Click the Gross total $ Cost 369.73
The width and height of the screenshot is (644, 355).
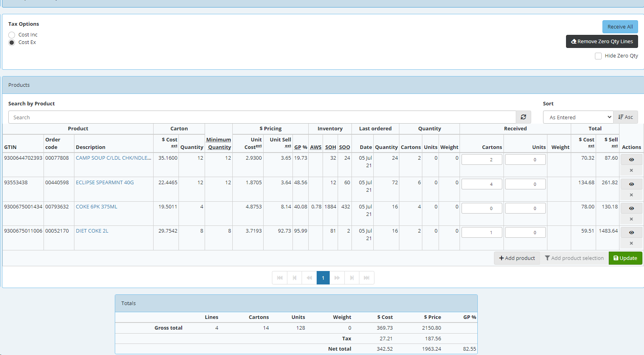coord(385,328)
